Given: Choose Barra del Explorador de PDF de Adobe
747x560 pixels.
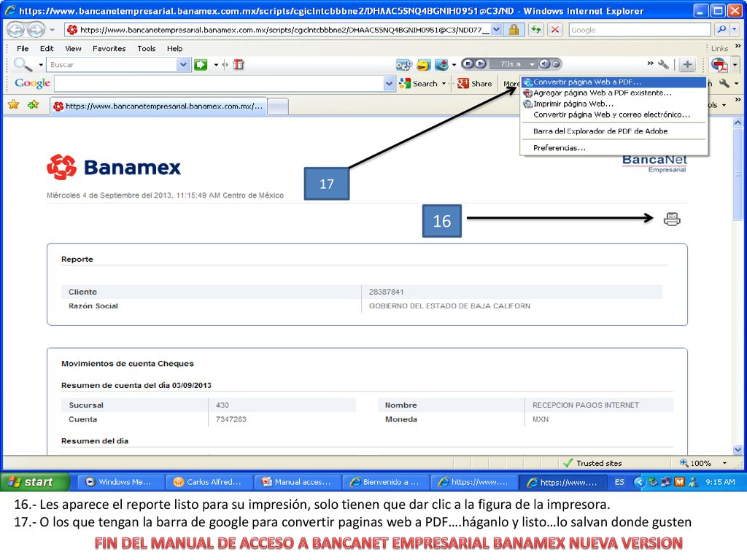Looking at the screenshot, I should click(x=614, y=131).
